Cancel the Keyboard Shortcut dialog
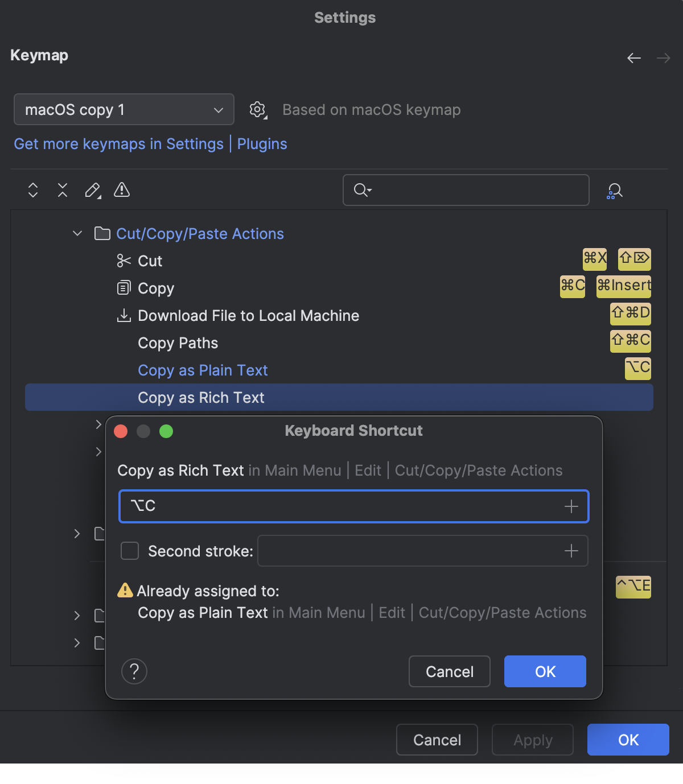Image resolution: width=683 pixels, height=784 pixels. click(x=449, y=671)
